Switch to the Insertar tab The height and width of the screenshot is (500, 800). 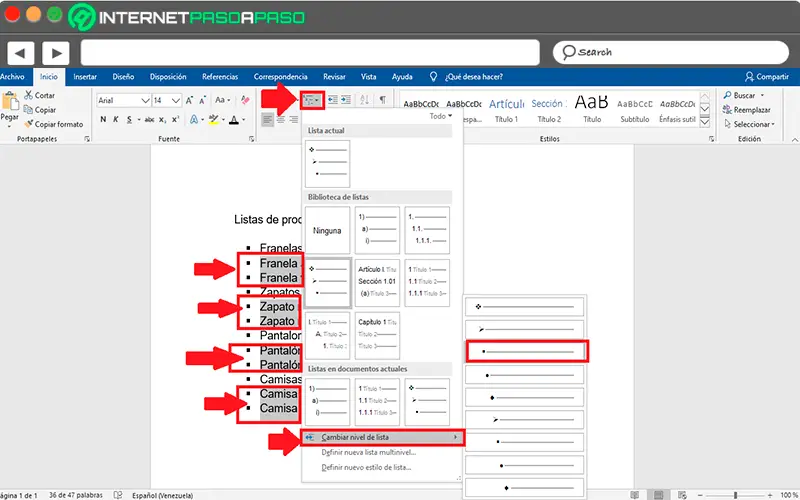tap(85, 77)
